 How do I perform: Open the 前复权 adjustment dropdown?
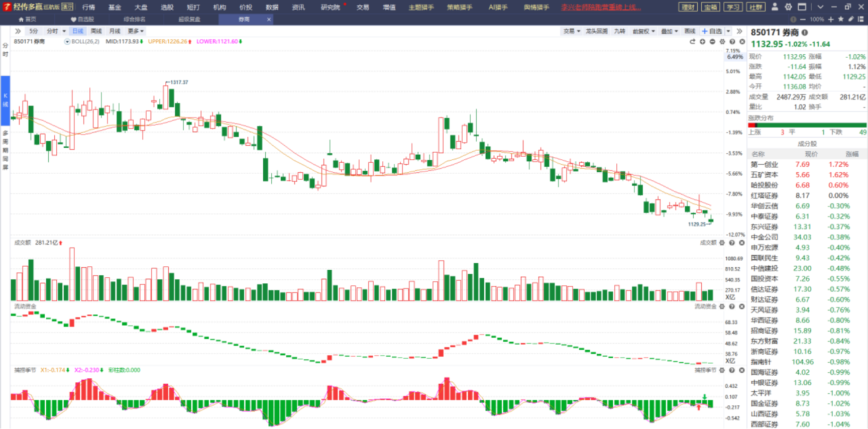click(x=643, y=31)
